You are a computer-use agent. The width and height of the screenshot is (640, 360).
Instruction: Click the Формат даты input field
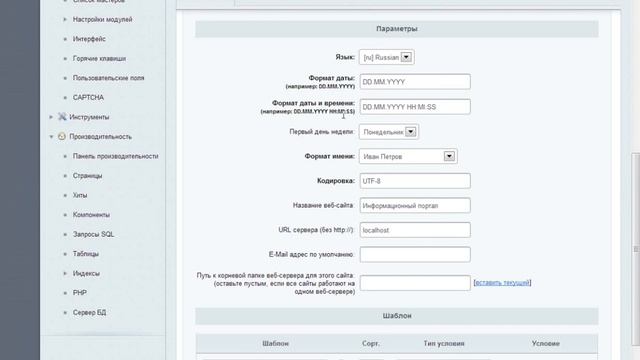(415, 82)
